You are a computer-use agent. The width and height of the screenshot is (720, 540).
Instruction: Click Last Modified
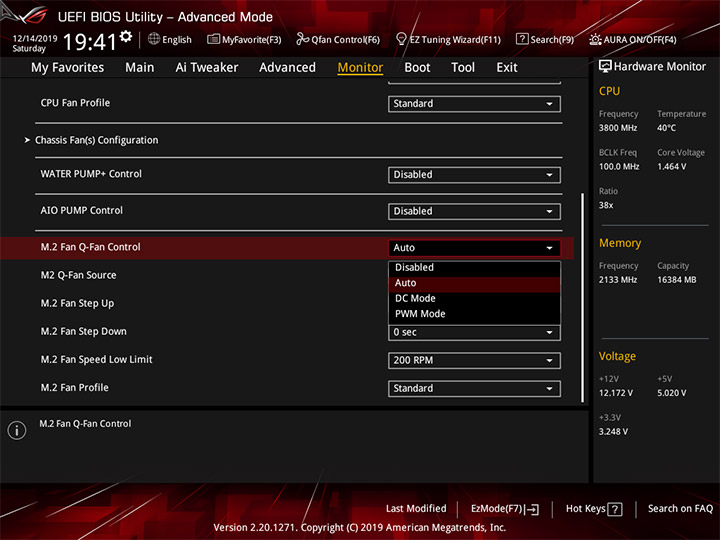[416, 509]
